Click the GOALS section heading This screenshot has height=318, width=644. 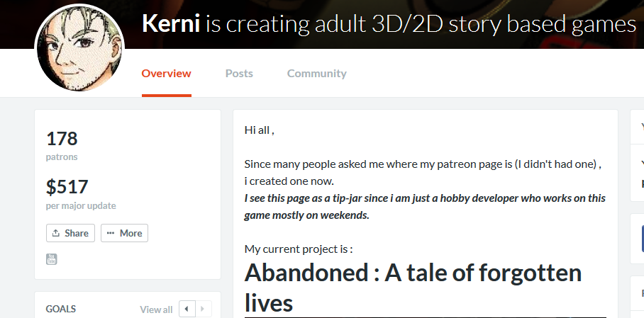pyautogui.click(x=61, y=309)
